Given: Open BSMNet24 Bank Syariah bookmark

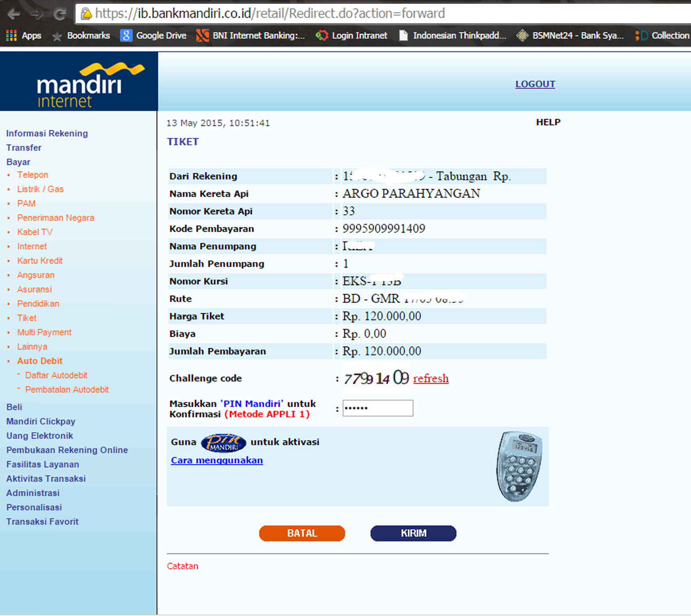Looking at the screenshot, I should click(570, 36).
